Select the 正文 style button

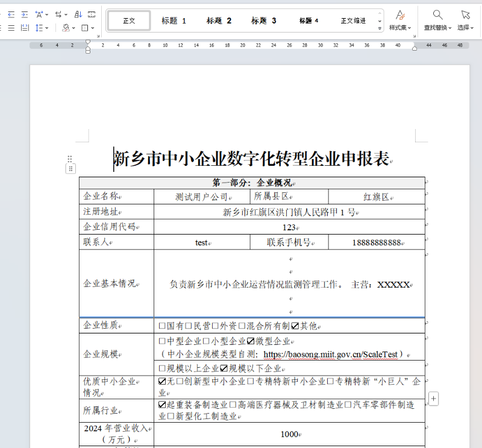(x=129, y=21)
